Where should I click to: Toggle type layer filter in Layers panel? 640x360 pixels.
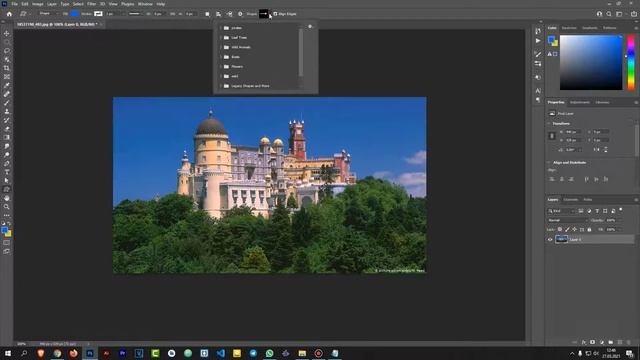pos(597,211)
